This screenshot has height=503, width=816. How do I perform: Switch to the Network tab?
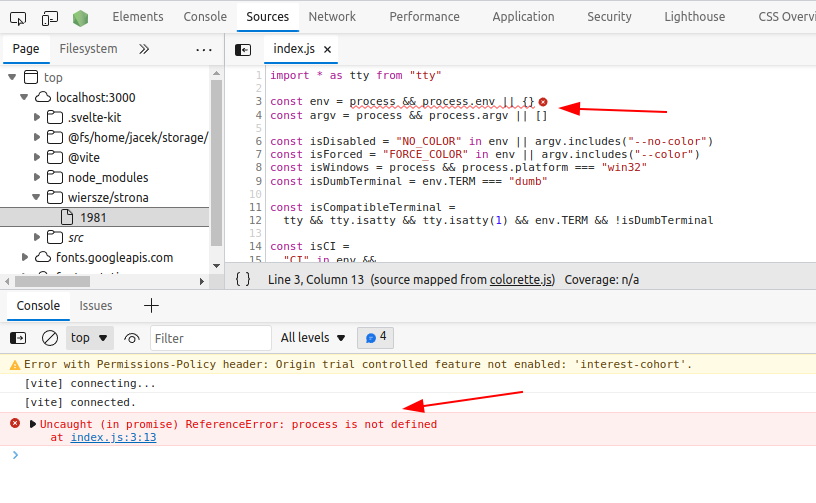pyautogui.click(x=332, y=17)
